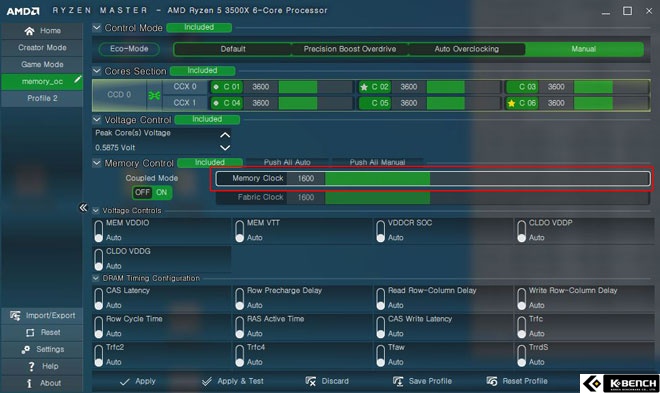
Task: Click Push All Auto button
Action: 287,162
